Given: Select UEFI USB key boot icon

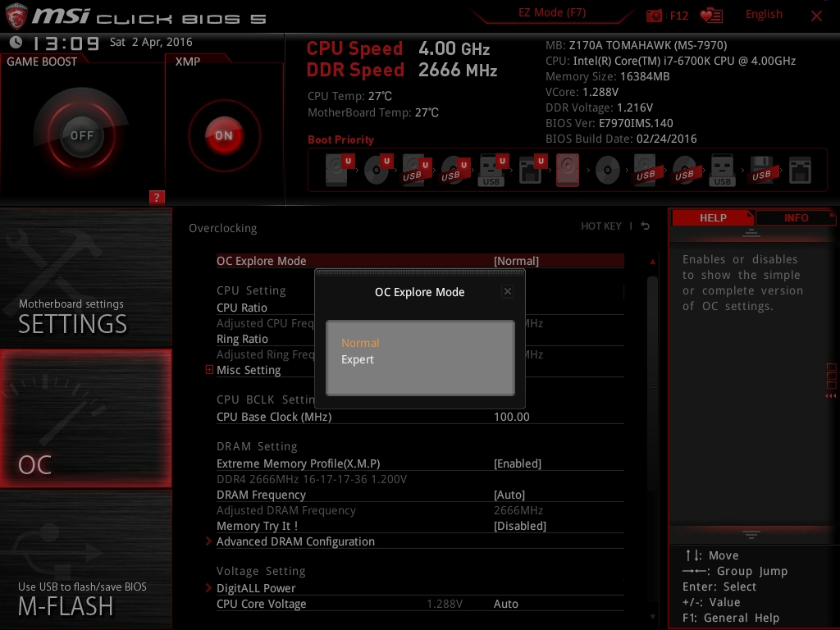Looking at the screenshot, I should [x=492, y=170].
